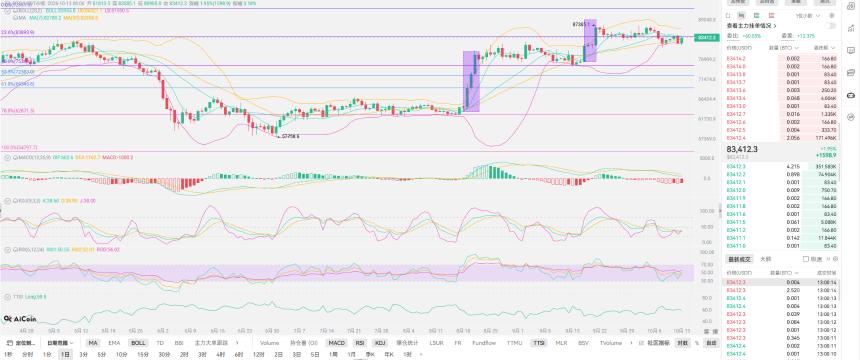
Task: Open the round icon at right sidebar bottom
Action: 851,116
